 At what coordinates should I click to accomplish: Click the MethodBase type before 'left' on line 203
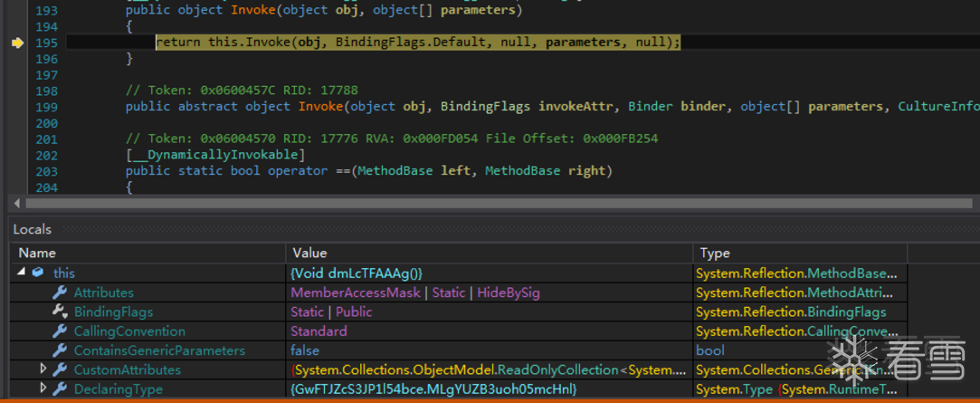(x=396, y=171)
